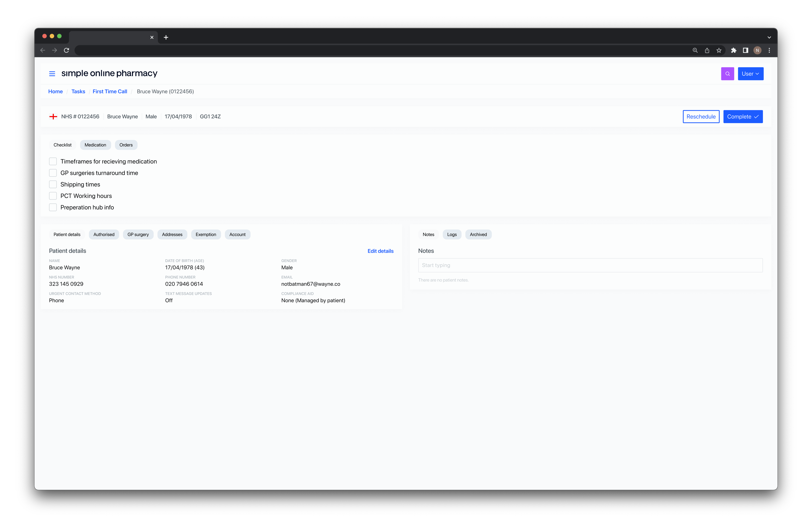Viewport: 812px width, 531px height.
Task: Select the Patient details tab
Action: tap(67, 234)
